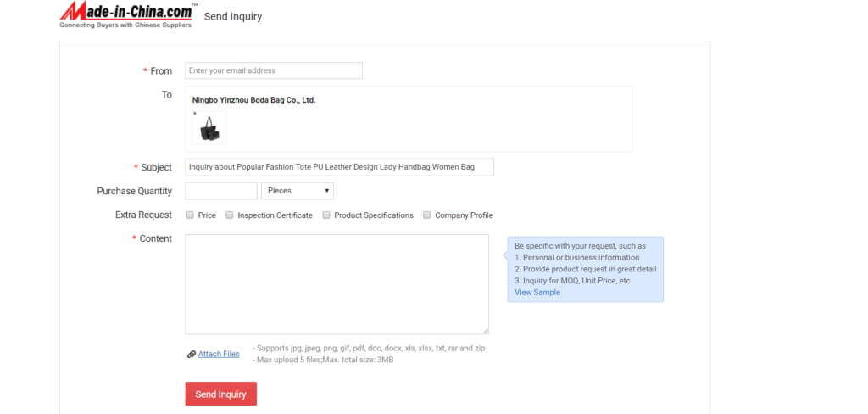Screen dimensions: 868x414
Task: Click the Extra Request label
Action: click(x=143, y=215)
